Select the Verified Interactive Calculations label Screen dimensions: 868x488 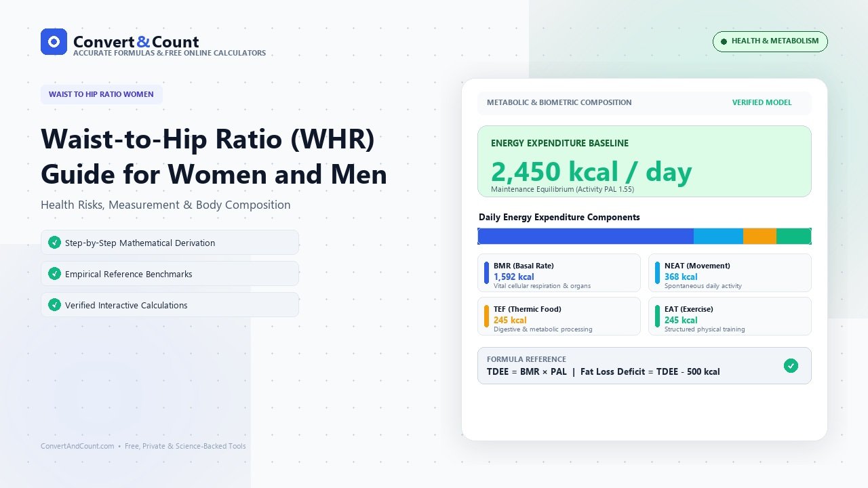click(x=126, y=305)
